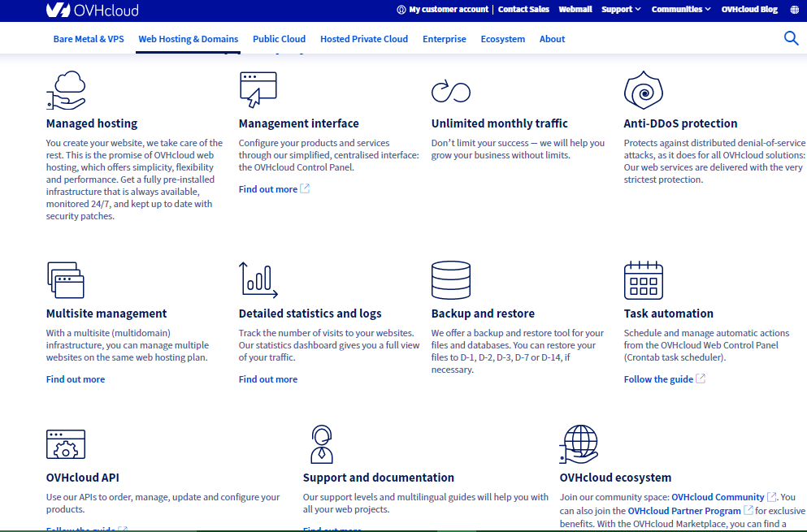Click the OVHcloud ecosystem globe-in-hand icon
Image resolution: width=807 pixels, height=532 pixels.
pos(579,444)
